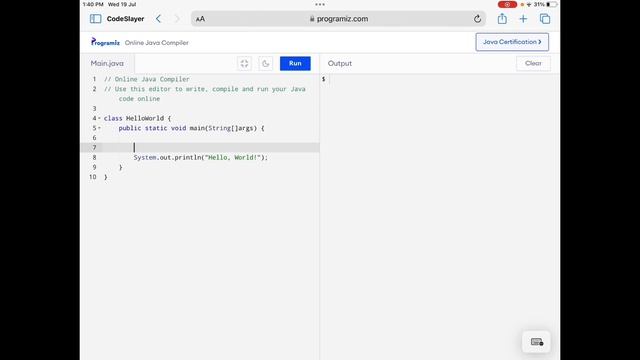
Task: Open the CodeSlayer tab group title
Action: [x=125, y=19]
